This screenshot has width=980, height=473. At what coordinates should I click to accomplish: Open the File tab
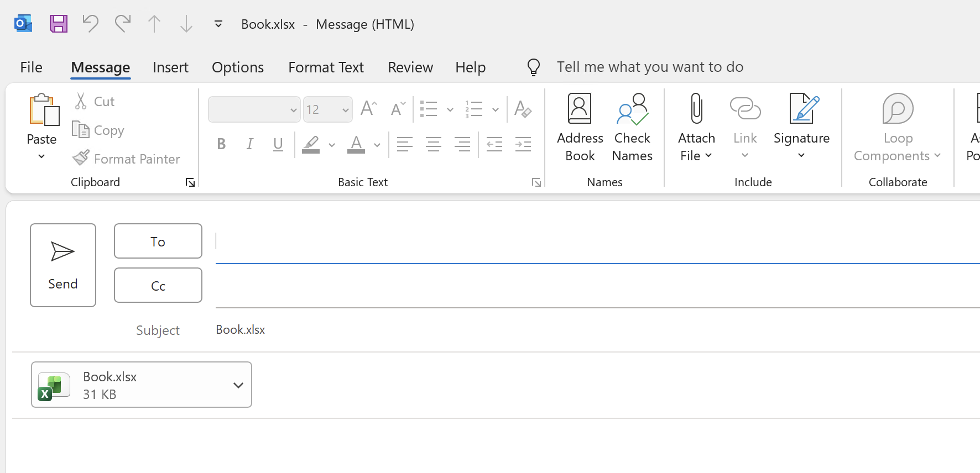[x=31, y=67]
